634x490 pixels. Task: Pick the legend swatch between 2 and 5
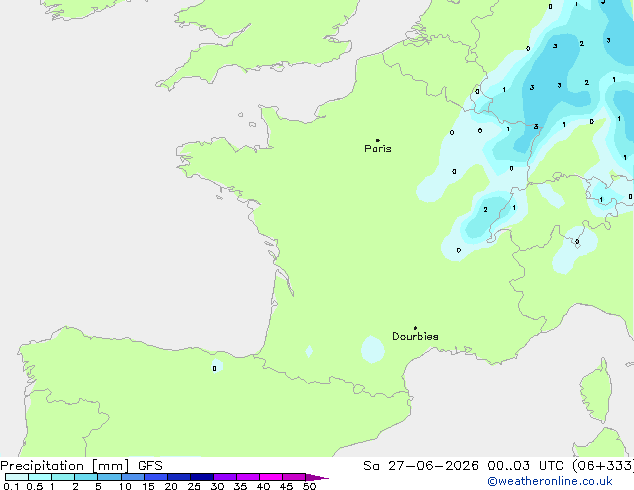[x=86, y=477]
